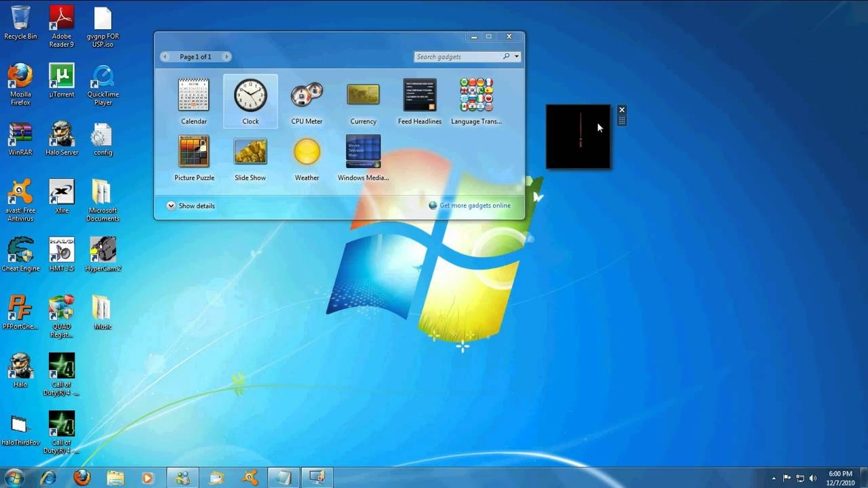
Task: Select QUAD Registry desktop icon
Action: (x=61, y=317)
